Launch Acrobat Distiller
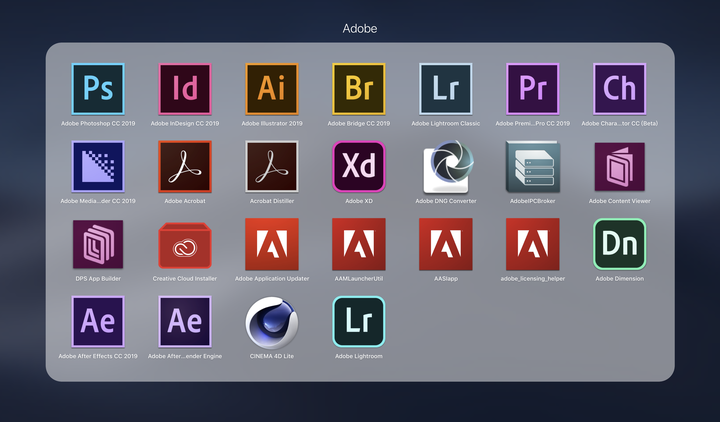The width and height of the screenshot is (720, 422). [x=272, y=166]
